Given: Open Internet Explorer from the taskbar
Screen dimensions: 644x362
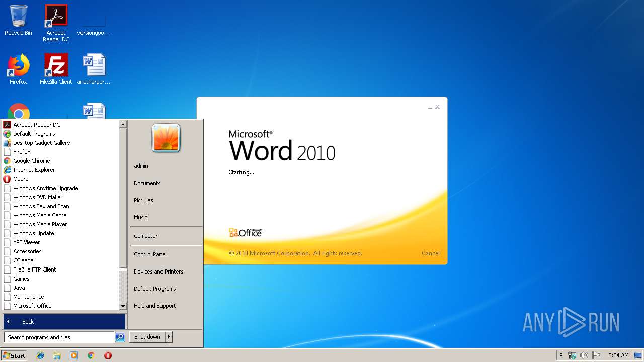Looking at the screenshot, I should pos(40,355).
